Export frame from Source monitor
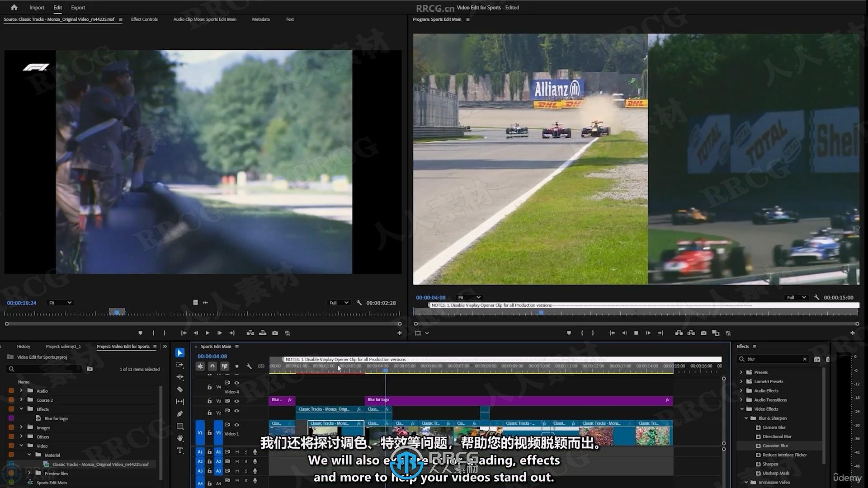 coord(275,333)
